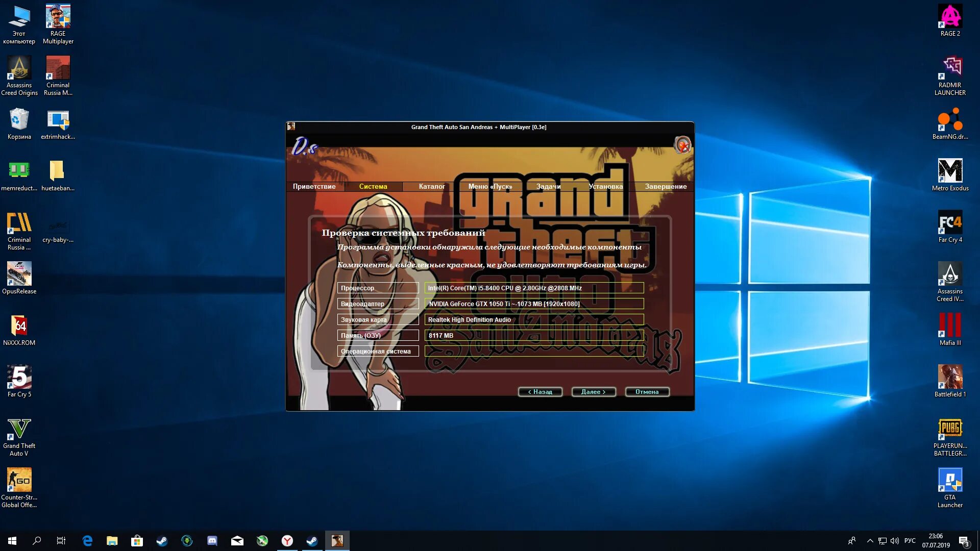
Task: Click the processor value field
Action: coord(534,288)
